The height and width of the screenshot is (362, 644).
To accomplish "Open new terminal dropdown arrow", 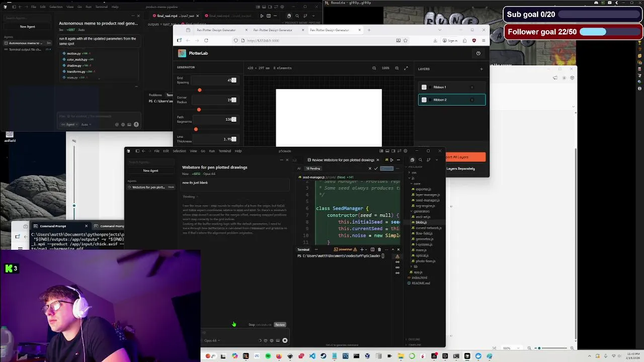I will [367, 249].
